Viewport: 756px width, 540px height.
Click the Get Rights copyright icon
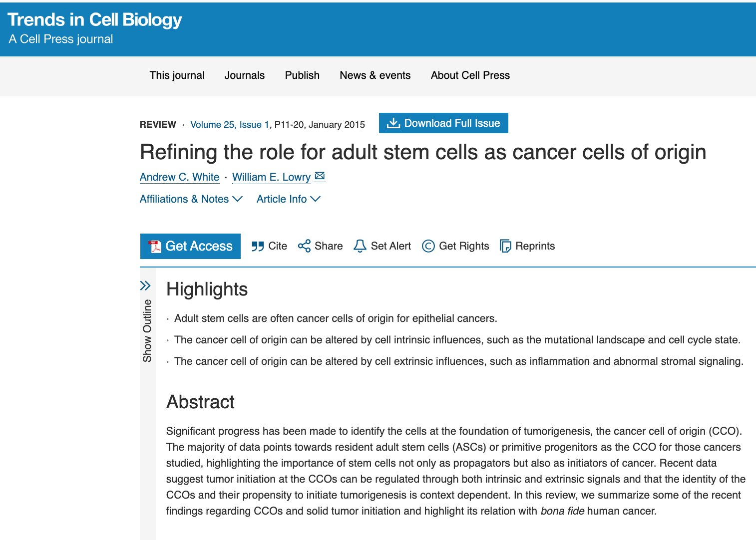point(428,246)
